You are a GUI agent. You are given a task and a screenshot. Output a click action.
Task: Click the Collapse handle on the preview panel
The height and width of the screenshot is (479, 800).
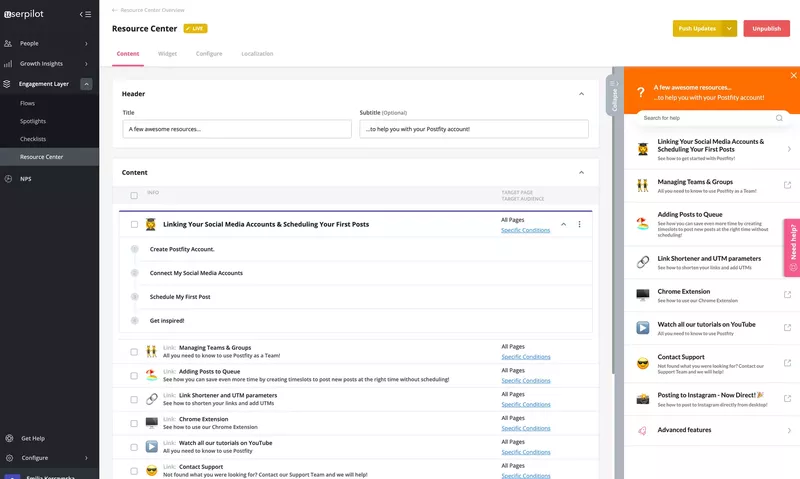point(614,95)
